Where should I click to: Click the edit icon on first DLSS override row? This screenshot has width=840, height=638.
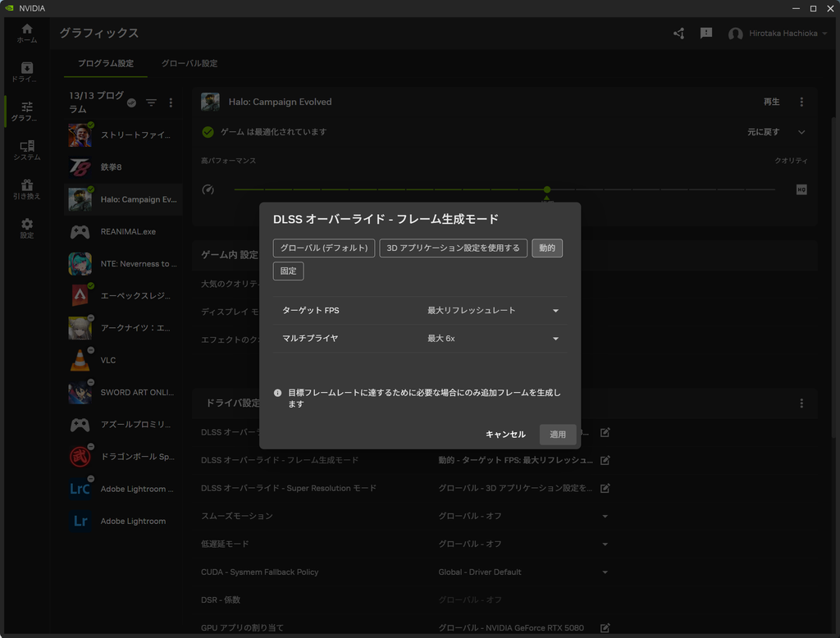605,432
